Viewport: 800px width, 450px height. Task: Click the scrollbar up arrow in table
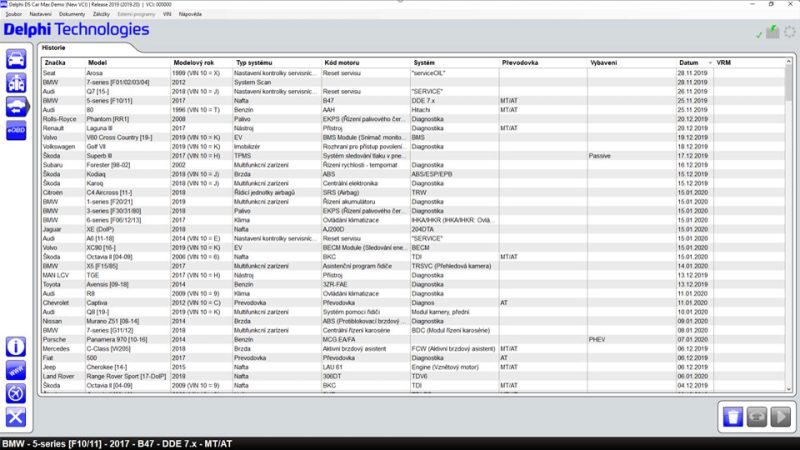788,62
